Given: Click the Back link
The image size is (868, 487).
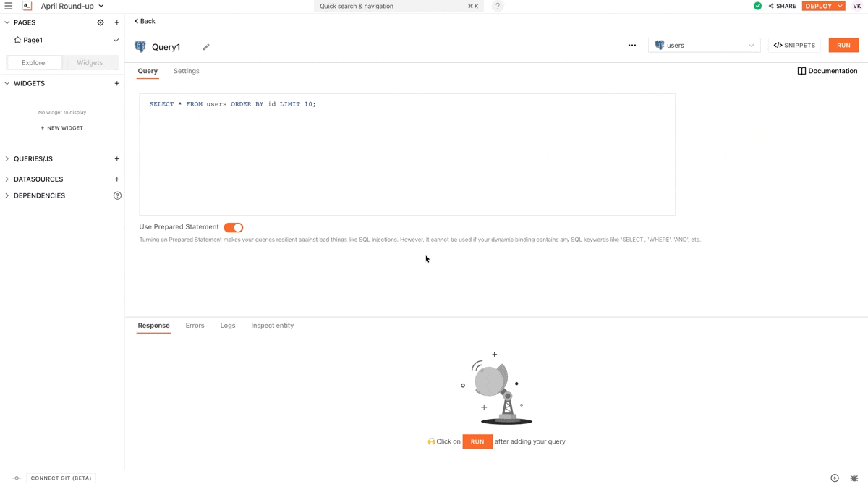Looking at the screenshot, I should click(x=145, y=21).
